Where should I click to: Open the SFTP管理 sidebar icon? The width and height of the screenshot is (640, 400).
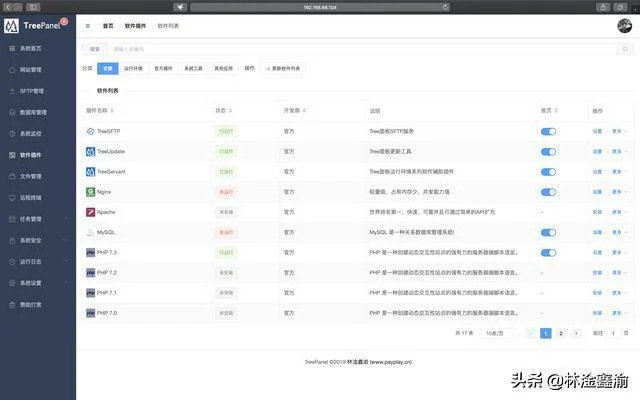(12, 91)
